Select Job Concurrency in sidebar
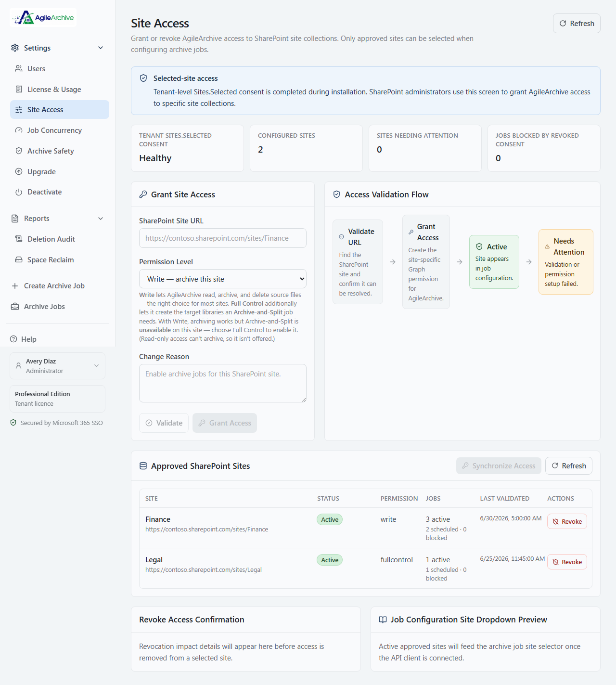This screenshot has height=685, width=616. pos(60,130)
